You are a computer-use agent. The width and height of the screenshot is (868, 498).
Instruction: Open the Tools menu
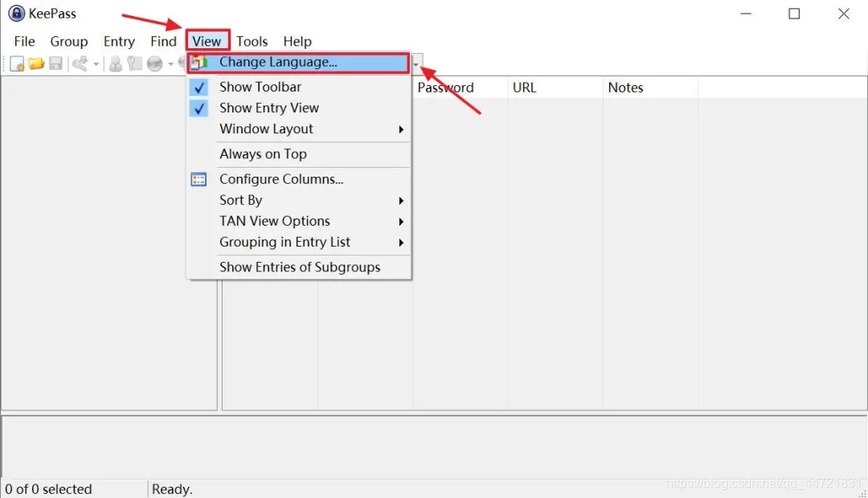pos(252,42)
